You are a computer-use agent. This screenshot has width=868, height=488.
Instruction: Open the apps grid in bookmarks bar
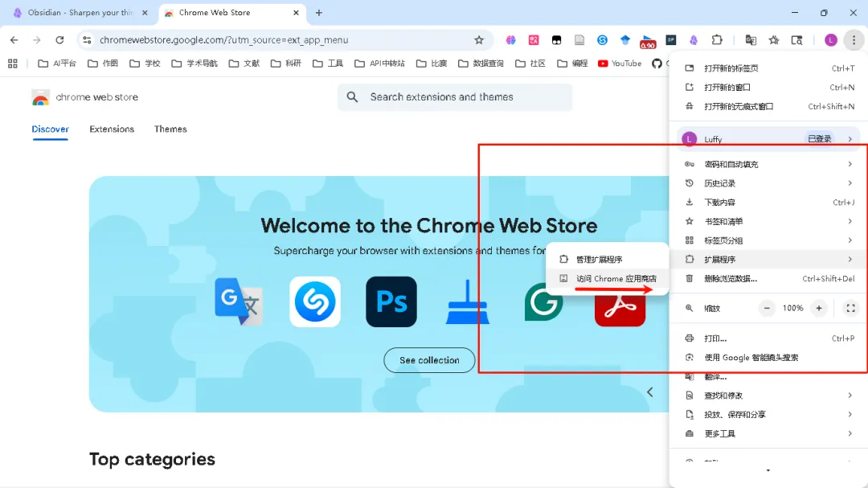point(13,64)
